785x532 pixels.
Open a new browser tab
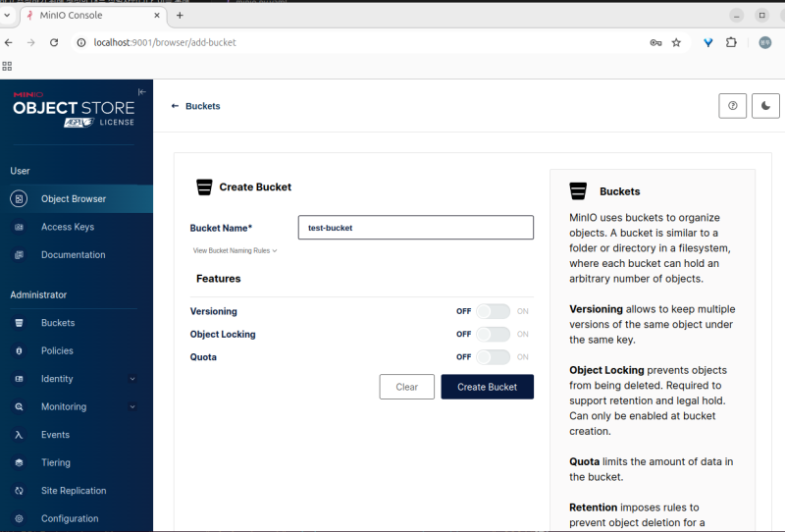click(x=180, y=16)
